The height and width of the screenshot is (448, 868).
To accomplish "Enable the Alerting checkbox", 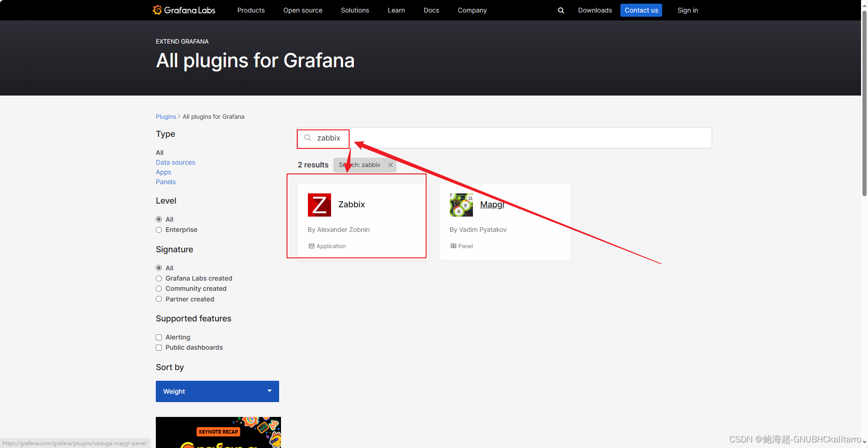I will pyautogui.click(x=159, y=337).
